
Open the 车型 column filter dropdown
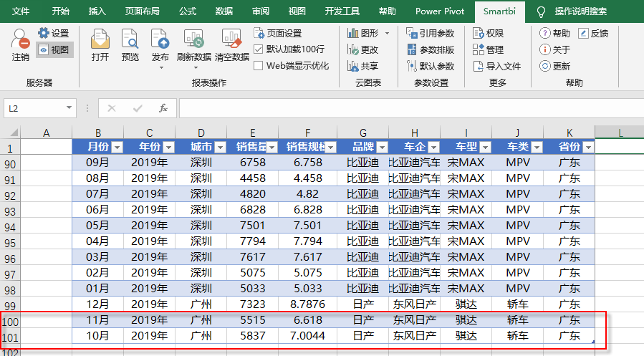(486, 147)
